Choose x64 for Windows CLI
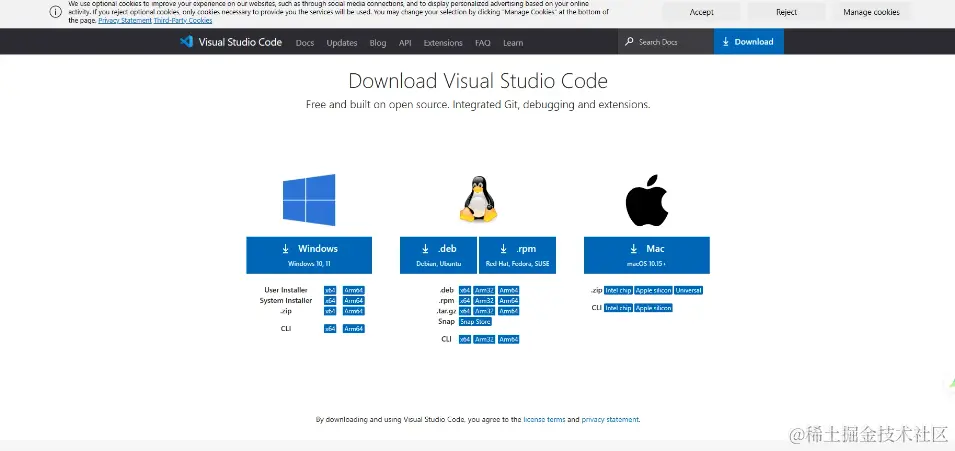Viewport: 955px width, 451px height. coord(330,329)
